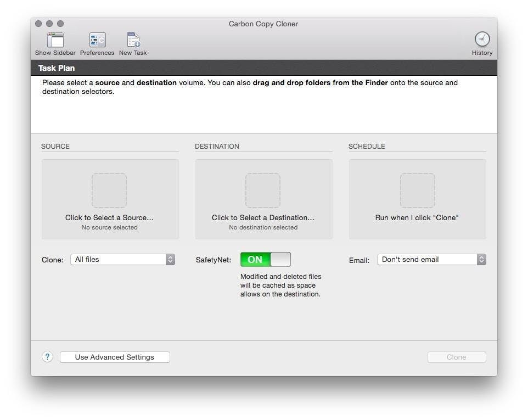
Task: Click the dashed source placeholder icon
Action: (109, 191)
